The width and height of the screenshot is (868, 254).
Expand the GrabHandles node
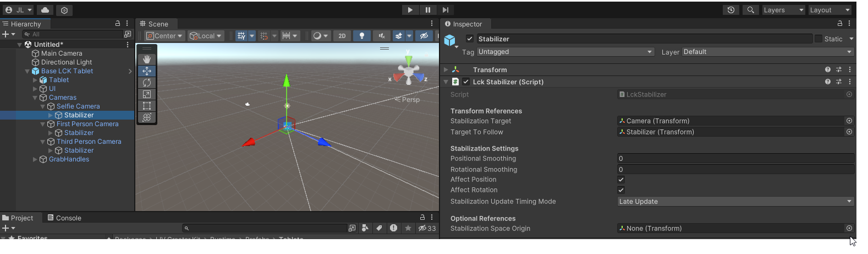click(35, 159)
